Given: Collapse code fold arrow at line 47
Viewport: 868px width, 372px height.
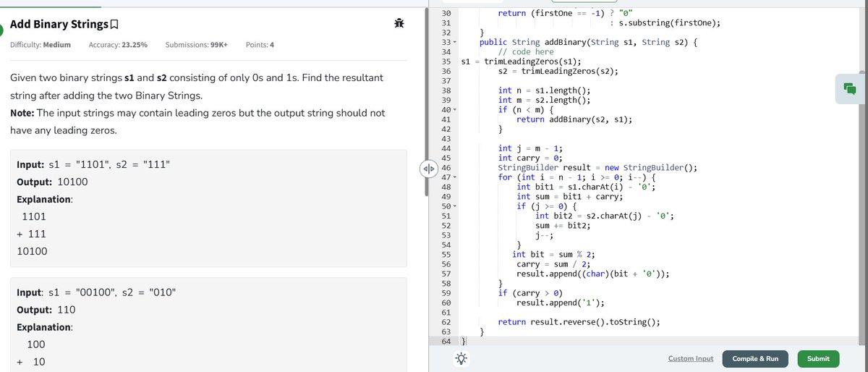Looking at the screenshot, I should click(x=454, y=177).
